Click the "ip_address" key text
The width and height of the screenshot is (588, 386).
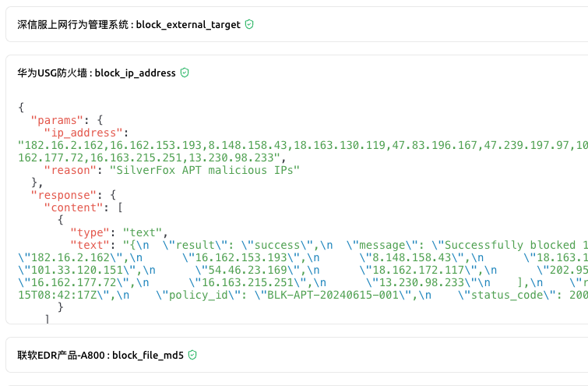point(83,133)
